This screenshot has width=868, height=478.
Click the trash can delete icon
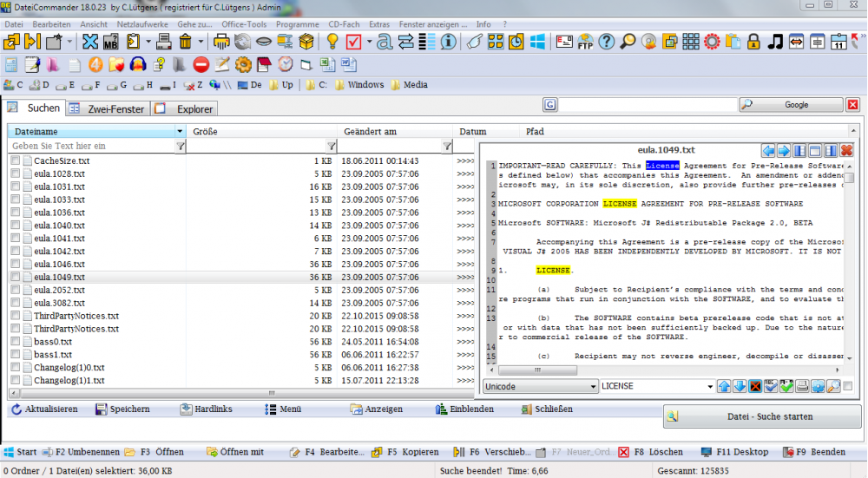tap(185, 42)
